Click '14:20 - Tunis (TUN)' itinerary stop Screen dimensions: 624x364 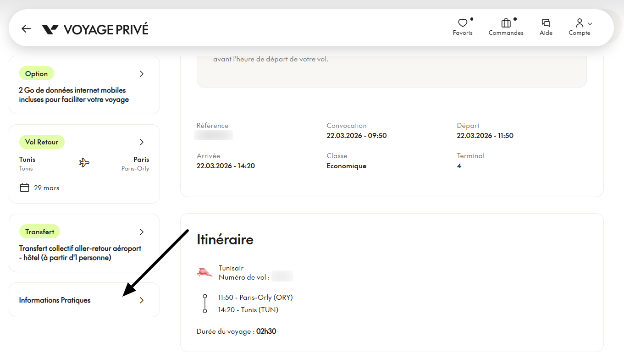click(x=248, y=310)
